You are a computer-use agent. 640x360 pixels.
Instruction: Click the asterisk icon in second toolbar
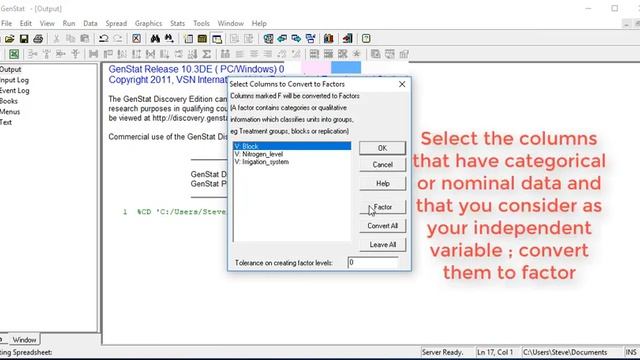coord(356,54)
